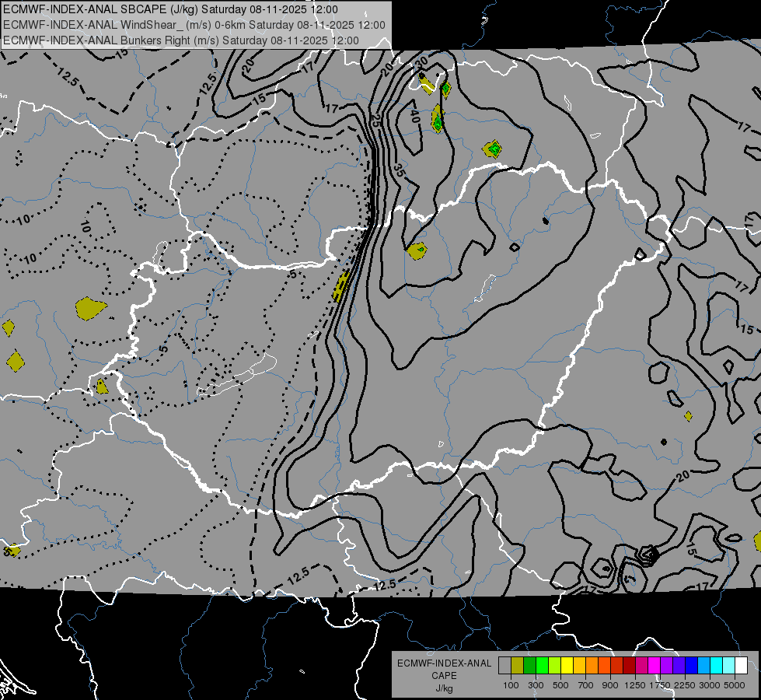Select legend value 2250

point(685,685)
